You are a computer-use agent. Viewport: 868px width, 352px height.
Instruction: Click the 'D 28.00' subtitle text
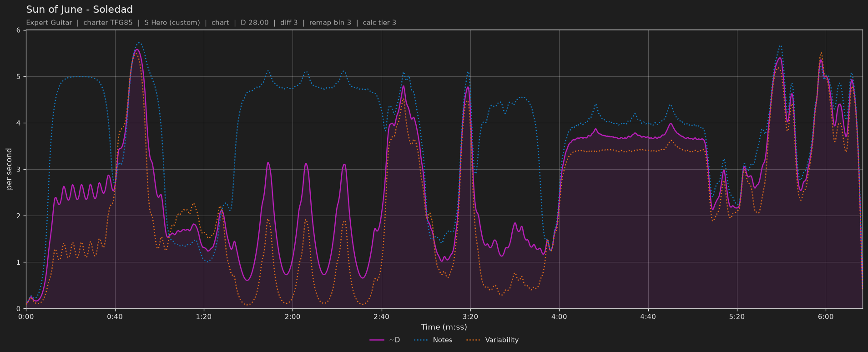[255, 22]
